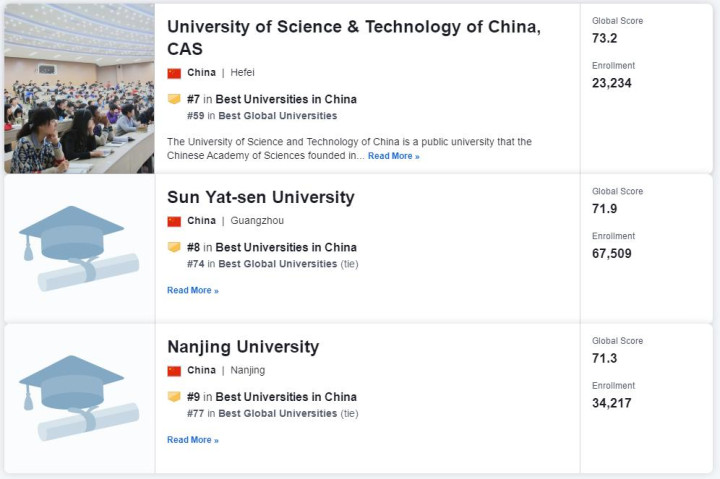Click Read More under Sun Yat-sen University
This screenshot has width=720, height=479.
pos(193,290)
